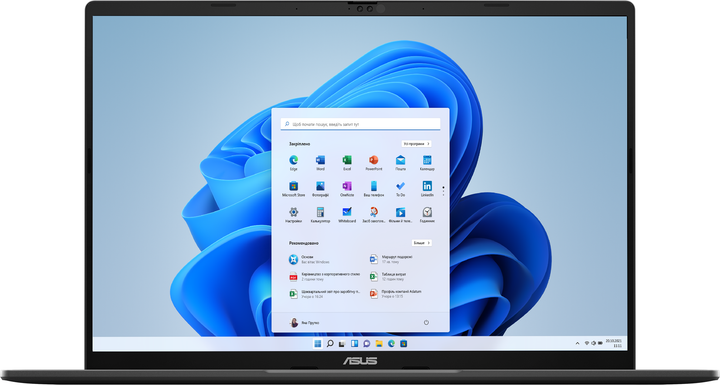This screenshot has height=385, width=720.
Task: Launch the To Do app
Action: [400, 188]
